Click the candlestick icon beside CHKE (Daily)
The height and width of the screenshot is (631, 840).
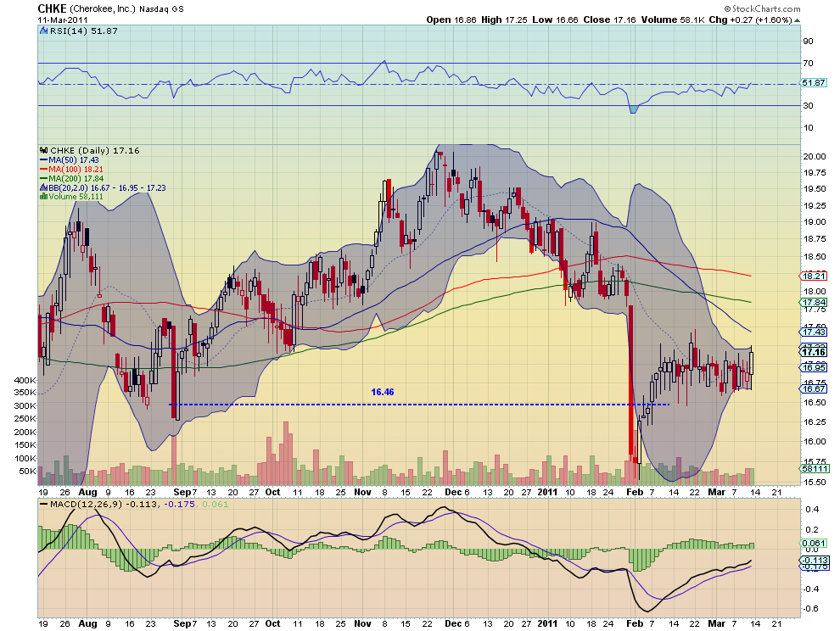[x=44, y=150]
